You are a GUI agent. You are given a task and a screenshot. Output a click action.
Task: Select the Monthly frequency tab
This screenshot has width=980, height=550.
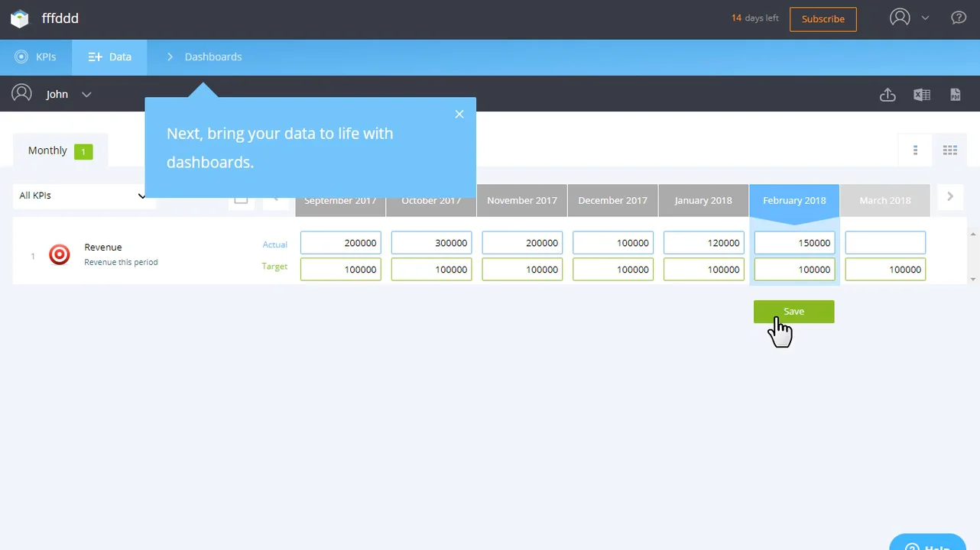click(x=60, y=150)
